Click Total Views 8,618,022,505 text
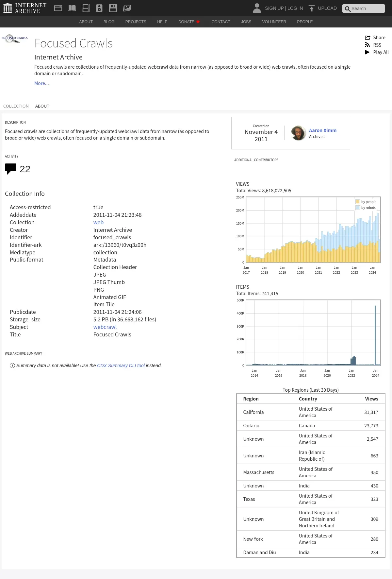 click(x=264, y=191)
